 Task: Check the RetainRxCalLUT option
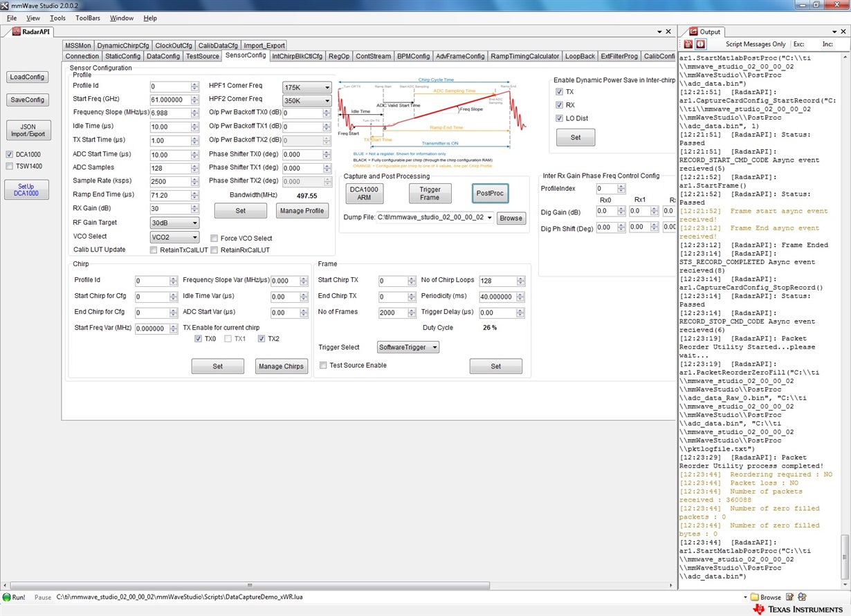pyautogui.click(x=214, y=250)
